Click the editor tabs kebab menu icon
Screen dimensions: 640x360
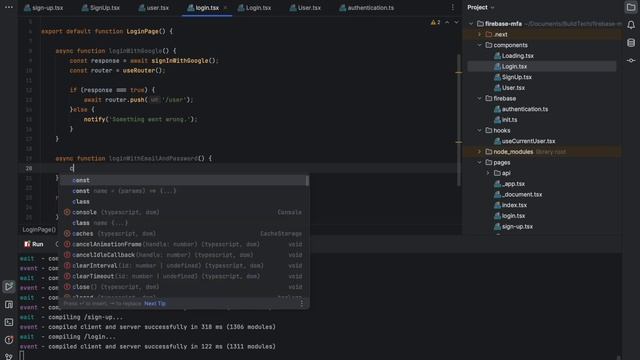(452, 7)
